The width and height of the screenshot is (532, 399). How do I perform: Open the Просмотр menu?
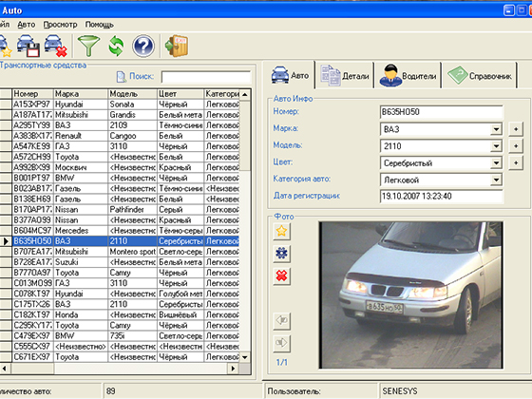[60, 25]
